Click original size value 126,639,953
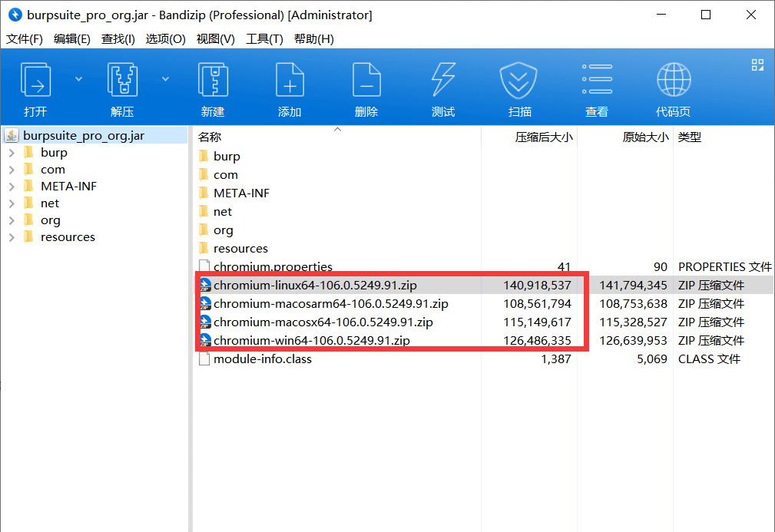775x532 pixels. coord(633,340)
